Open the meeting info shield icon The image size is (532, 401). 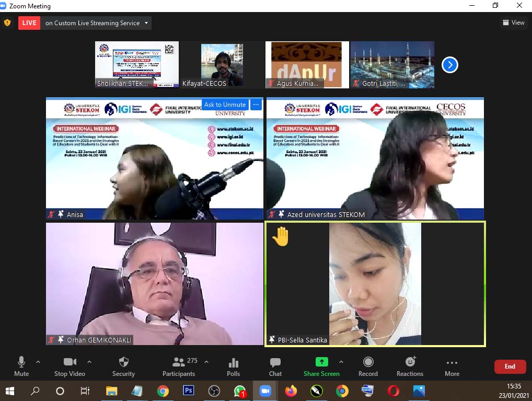pos(7,23)
